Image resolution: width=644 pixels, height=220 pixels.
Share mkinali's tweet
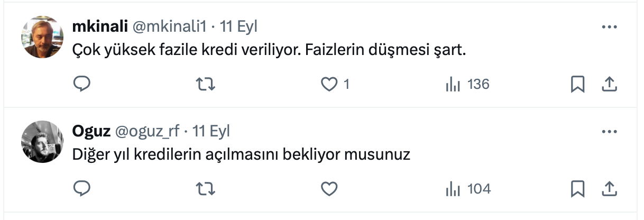[609, 84]
